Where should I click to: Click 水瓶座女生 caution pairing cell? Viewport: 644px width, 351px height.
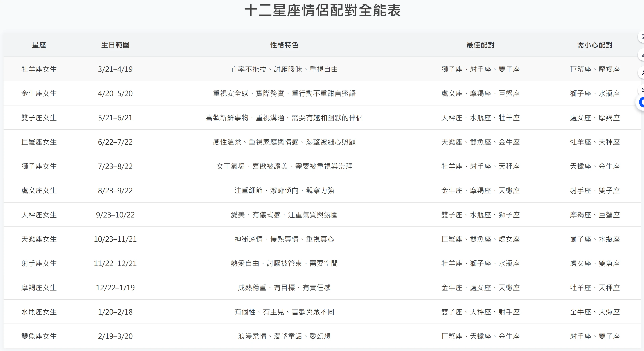[x=594, y=312]
